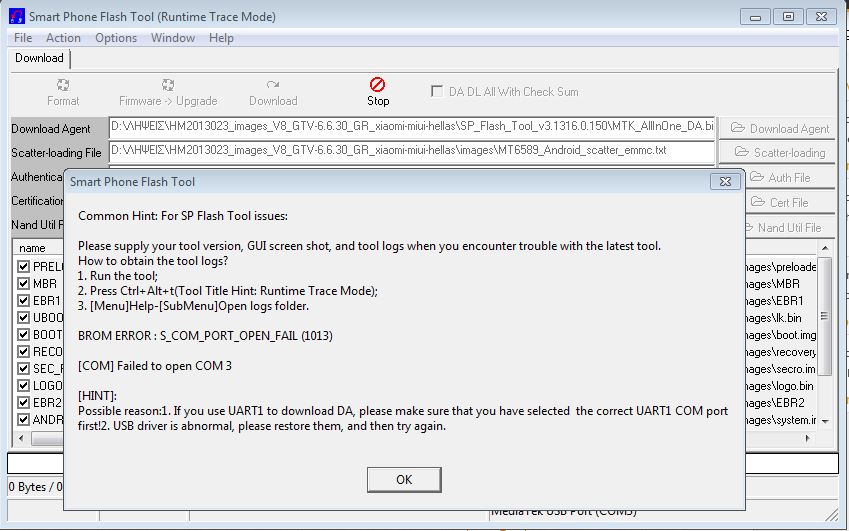The height and width of the screenshot is (531, 849).
Task: Open the File menu
Action: [x=23, y=38]
